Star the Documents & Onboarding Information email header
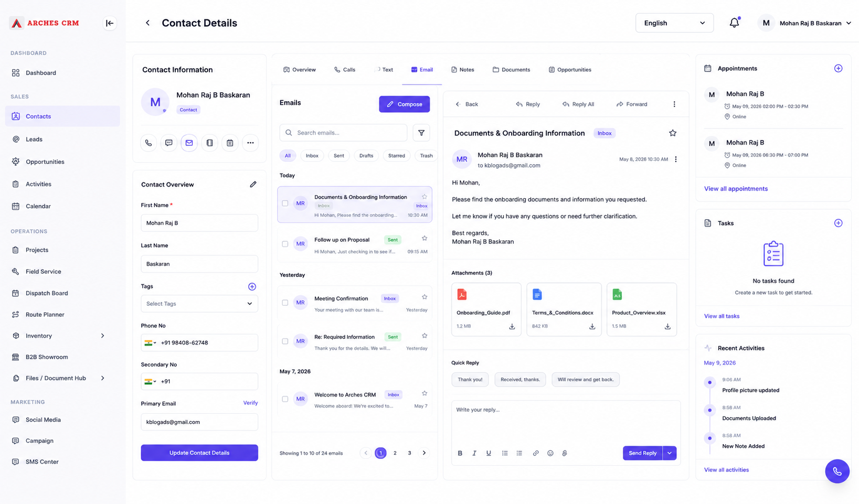Screen dimensions: 859x504 point(673,133)
